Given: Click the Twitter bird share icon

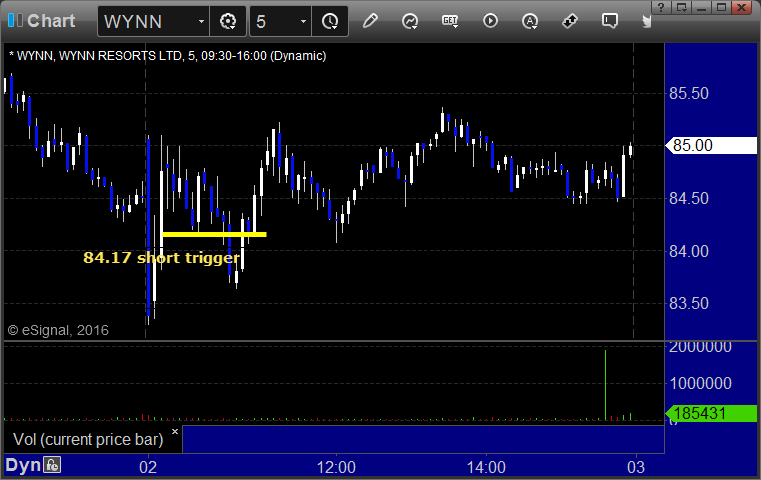Looking at the screenshot, I should click(646, 21).
